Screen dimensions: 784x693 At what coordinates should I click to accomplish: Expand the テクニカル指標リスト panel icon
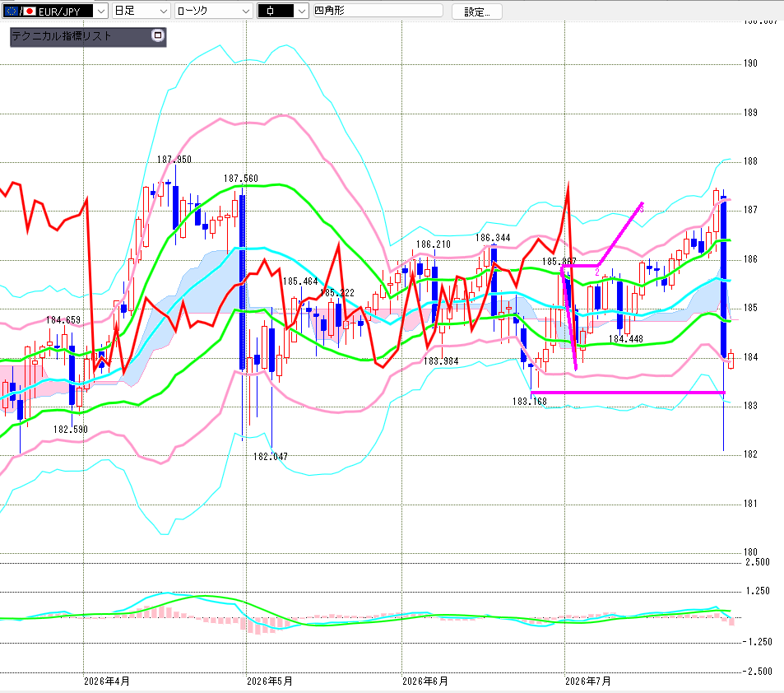(x=157, y=35)
